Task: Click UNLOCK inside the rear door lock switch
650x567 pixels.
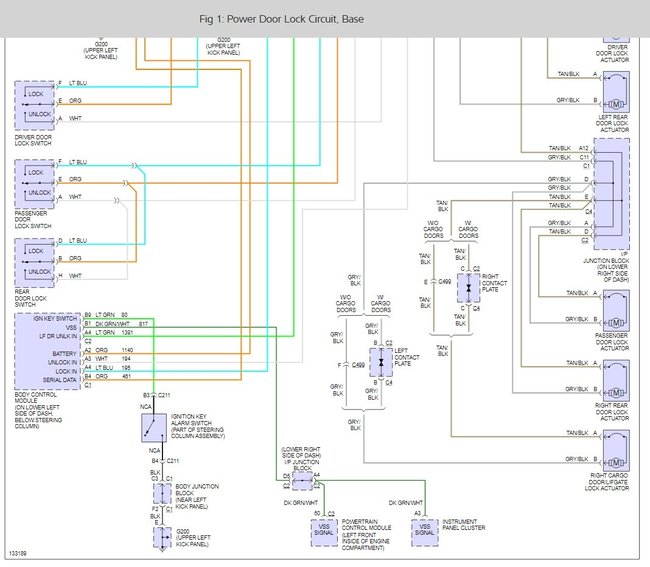Action: point(40,271)
